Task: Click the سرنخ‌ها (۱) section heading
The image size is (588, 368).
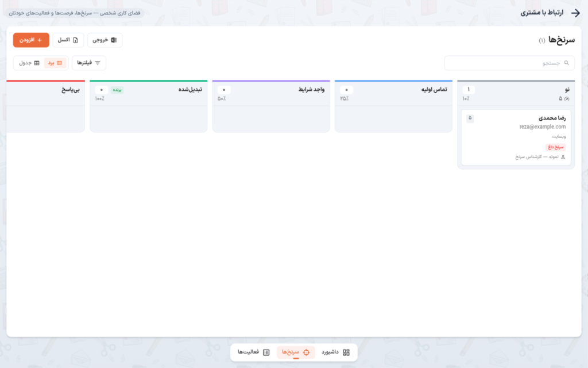Action: pos(557,40)
